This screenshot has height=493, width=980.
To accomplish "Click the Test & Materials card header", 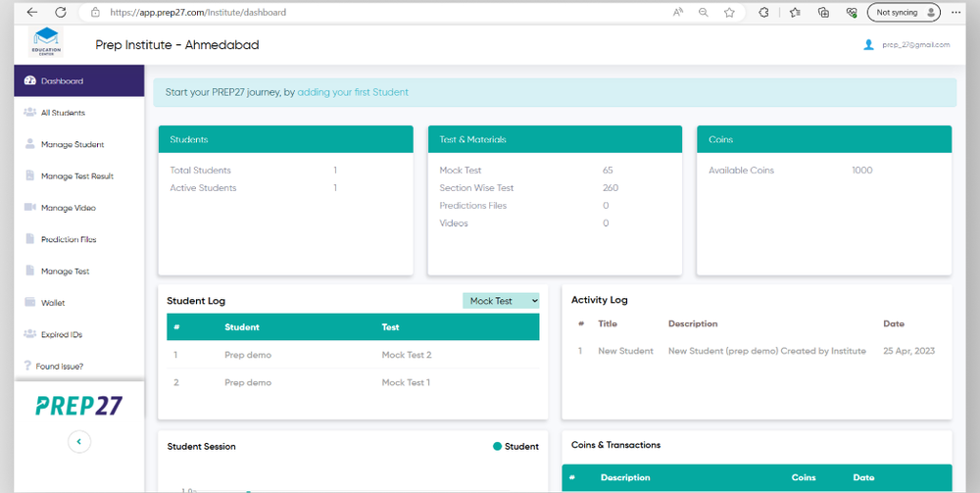I will (x=555, y=139).
